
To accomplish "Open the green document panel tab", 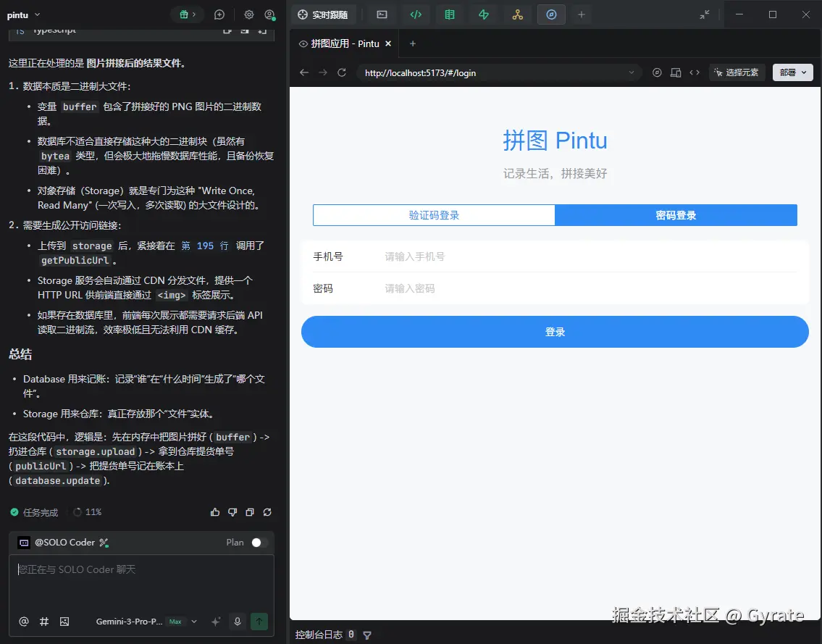I will [450, 14].
